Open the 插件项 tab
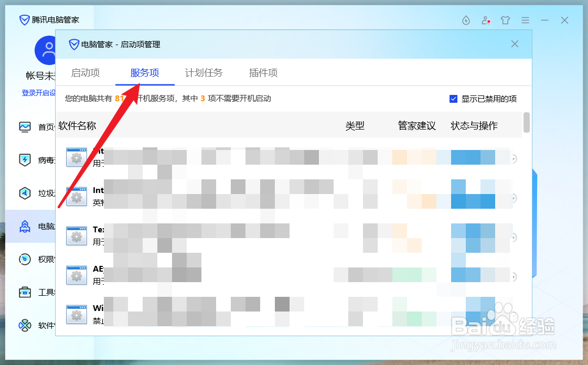This screenshot has height=365, width=588. (x=263, y=73)
